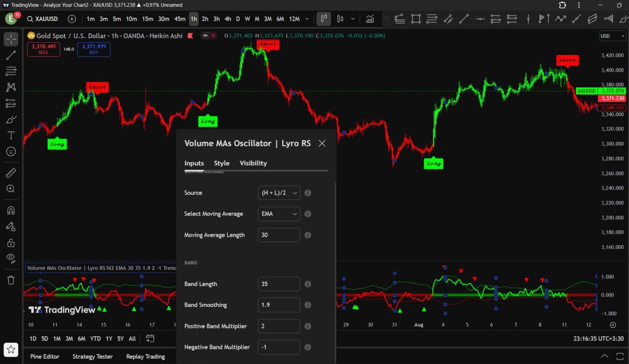Switch to the 15m timeframe

click(147, 19)
